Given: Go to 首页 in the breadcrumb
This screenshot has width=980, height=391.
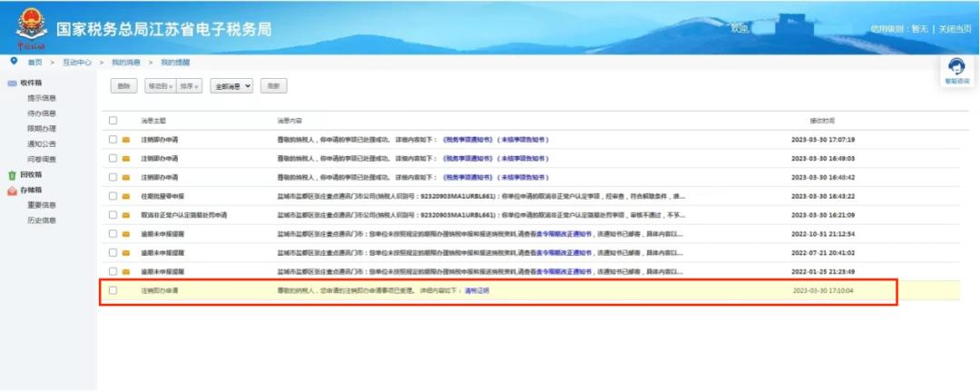Looking at the screenshot, I should pyautogui.click(x=35, y=63).
